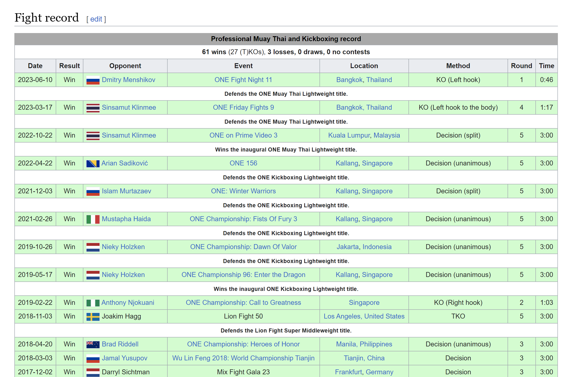Click 'Lion Fight 50' event text
588x377 pixels.
243,317
